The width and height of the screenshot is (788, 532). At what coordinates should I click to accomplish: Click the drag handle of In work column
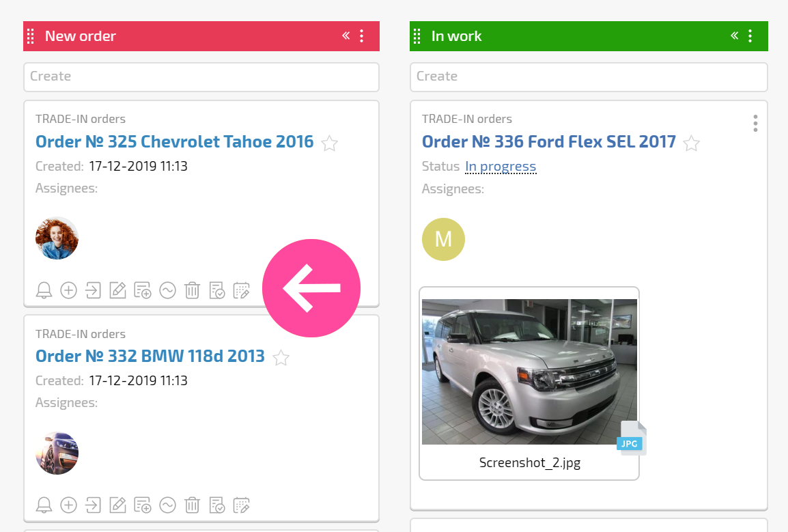[x=417, y=36]
